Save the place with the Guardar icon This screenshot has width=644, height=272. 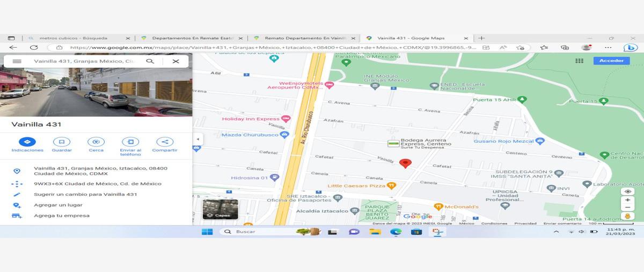(x=62, y=142)
